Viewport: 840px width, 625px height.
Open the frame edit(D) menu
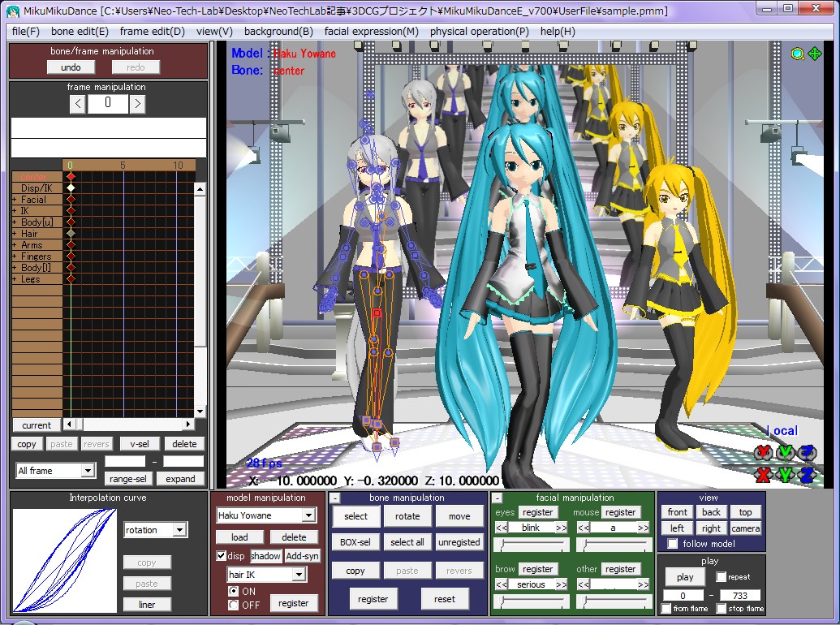pyautogui.click(x=152, y=32)
